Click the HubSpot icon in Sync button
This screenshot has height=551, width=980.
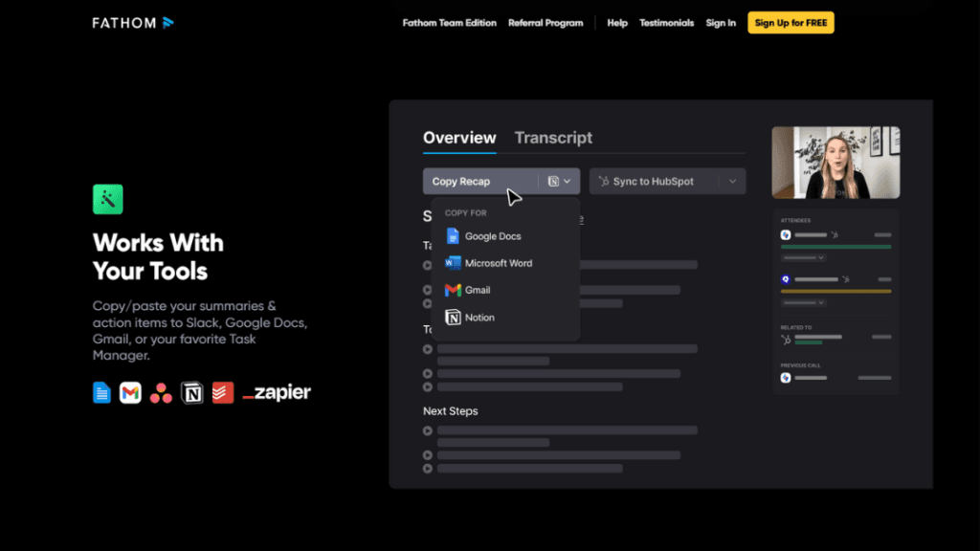coord(604,181)
